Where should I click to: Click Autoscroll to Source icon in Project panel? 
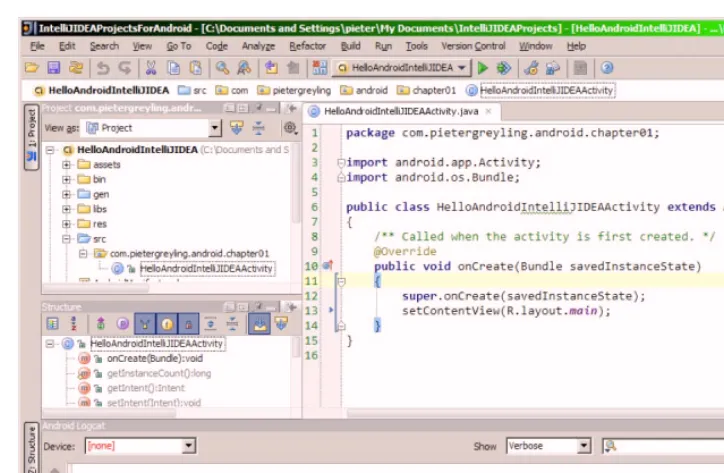click(x=236, y=128)
